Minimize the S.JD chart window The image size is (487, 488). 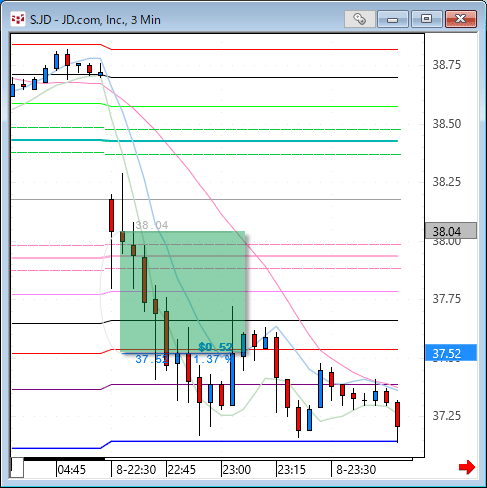point(393,19)
